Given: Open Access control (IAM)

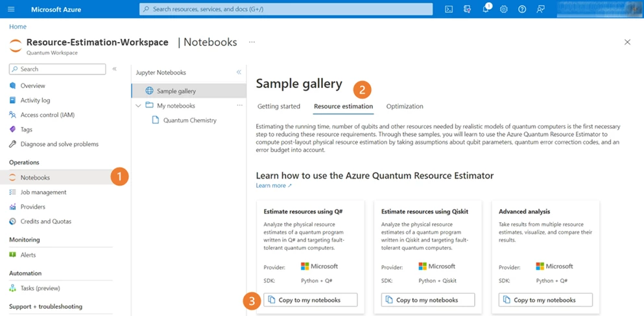Looking at the screenshot, I should (47, 115).
